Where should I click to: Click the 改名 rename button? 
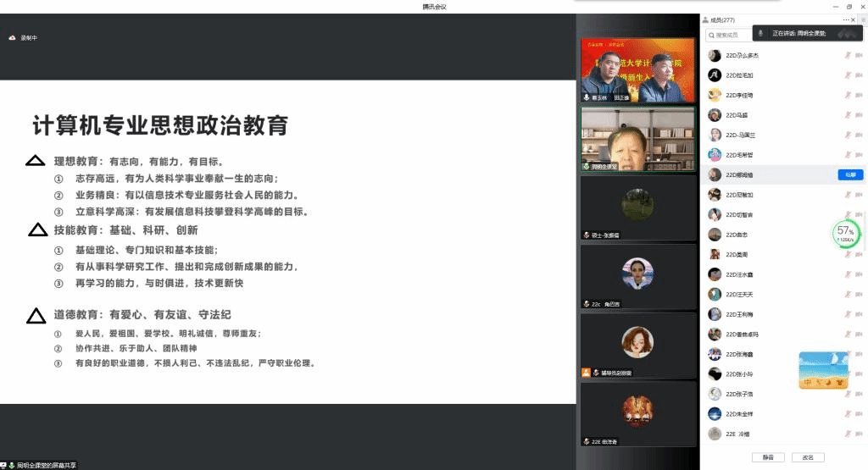tap(808, 457)
